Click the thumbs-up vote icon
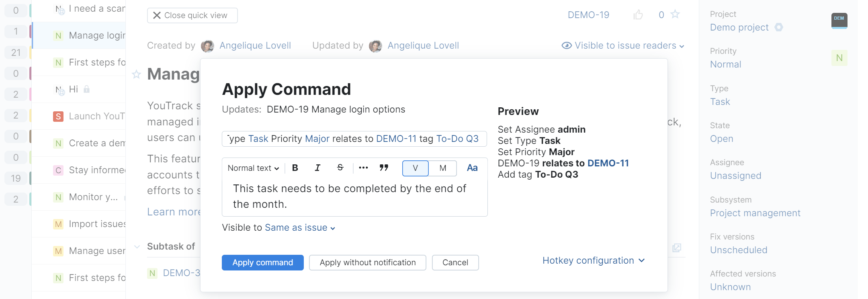 click(x=638, y=15)
